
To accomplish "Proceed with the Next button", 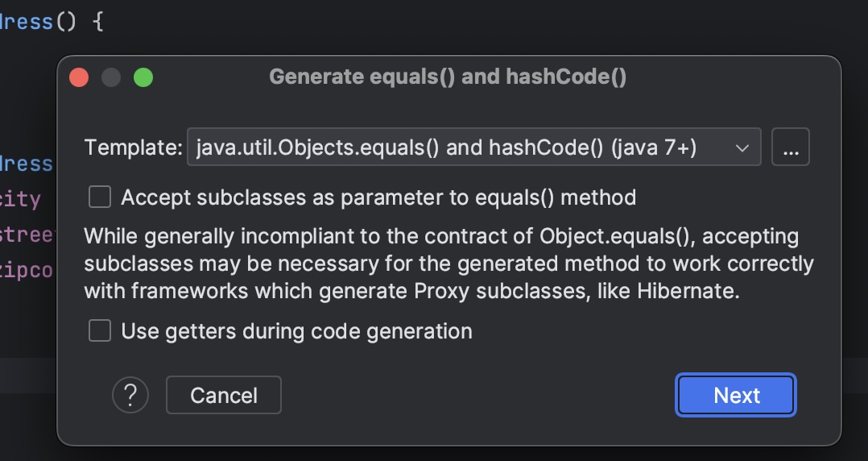I will [736, 395].
